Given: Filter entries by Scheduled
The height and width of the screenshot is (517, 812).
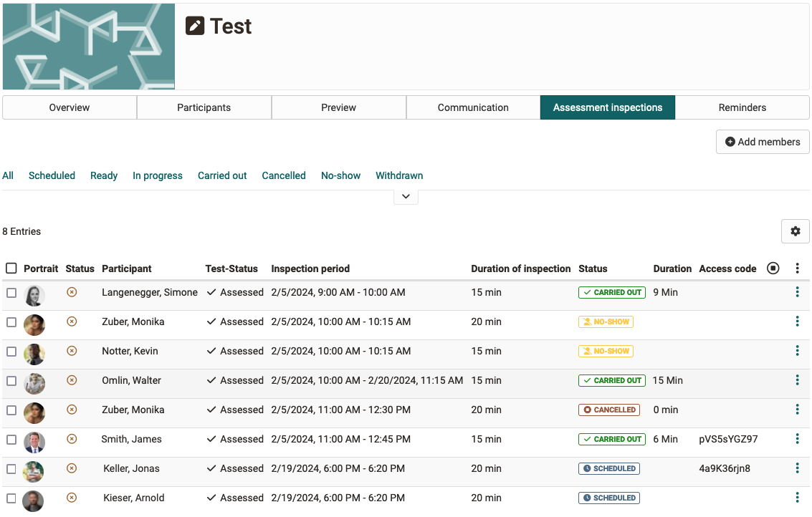Looking at the screenshot, I should point(52,175).
